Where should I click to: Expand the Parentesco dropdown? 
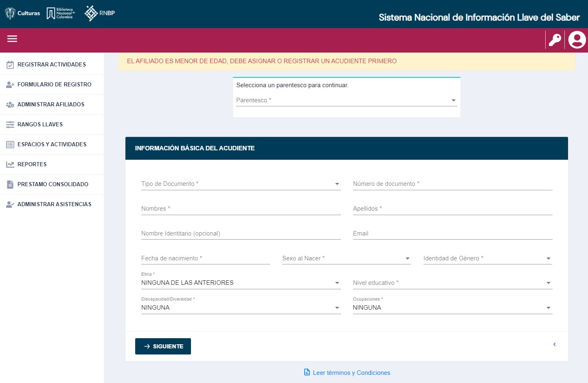click(347, 100)
